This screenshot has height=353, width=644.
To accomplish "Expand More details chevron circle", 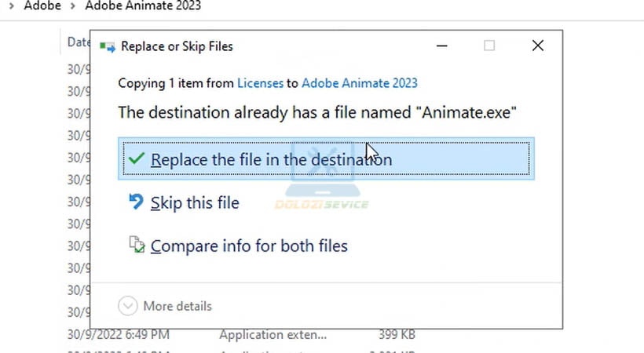I will coord(128,306).
